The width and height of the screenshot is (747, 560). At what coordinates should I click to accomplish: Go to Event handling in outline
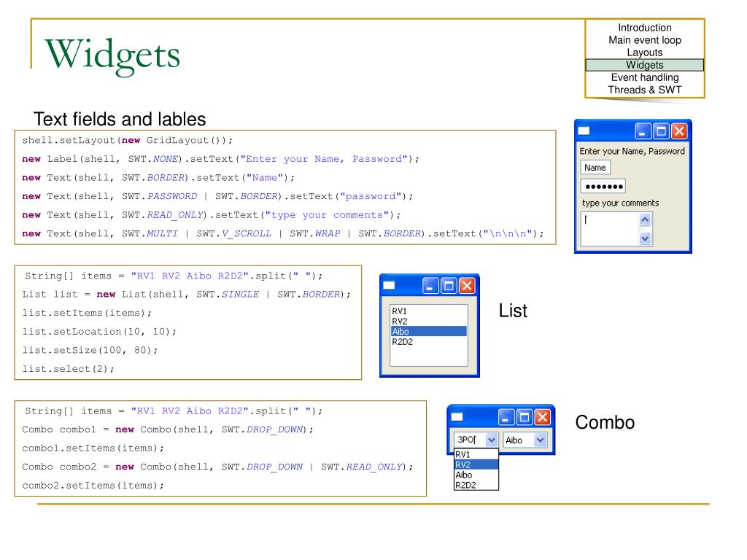click(645, 77)
